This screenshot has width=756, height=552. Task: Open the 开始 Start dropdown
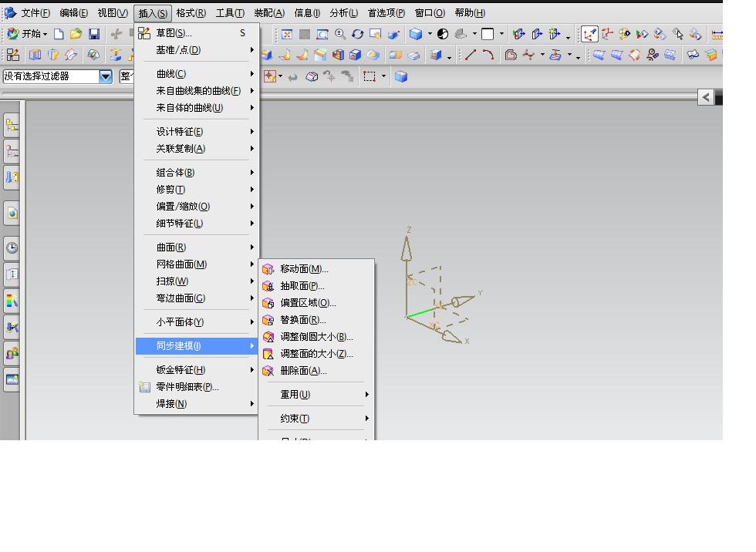[x=28, y=34]
